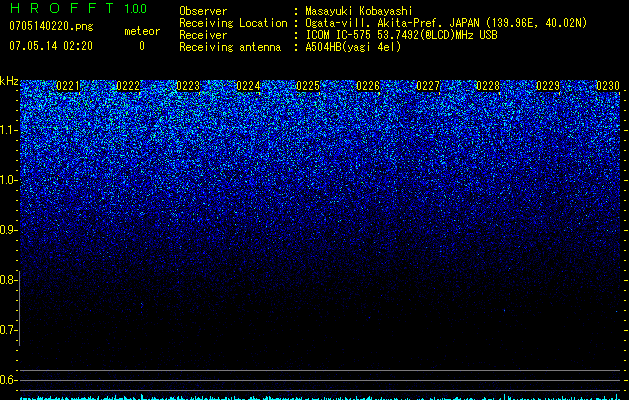
Task: Click the meteor count label
Action: pos(142,31)
